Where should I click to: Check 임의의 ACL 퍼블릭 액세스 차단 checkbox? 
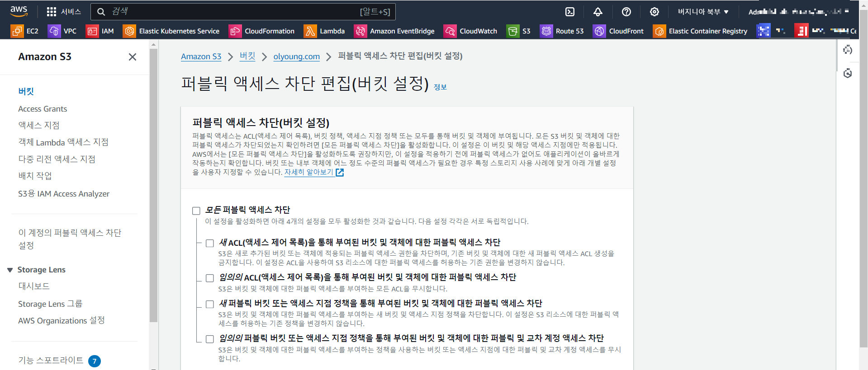(x=210, y=278)
